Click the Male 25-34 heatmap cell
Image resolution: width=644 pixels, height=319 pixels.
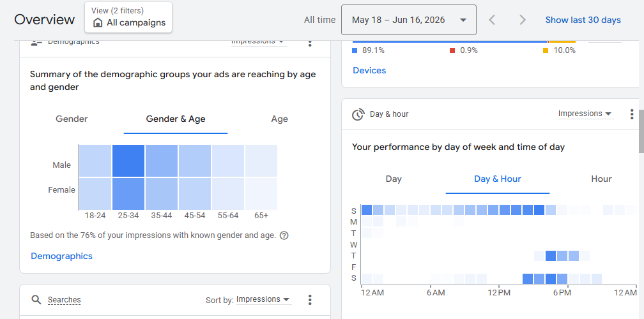tap(128, 161)
